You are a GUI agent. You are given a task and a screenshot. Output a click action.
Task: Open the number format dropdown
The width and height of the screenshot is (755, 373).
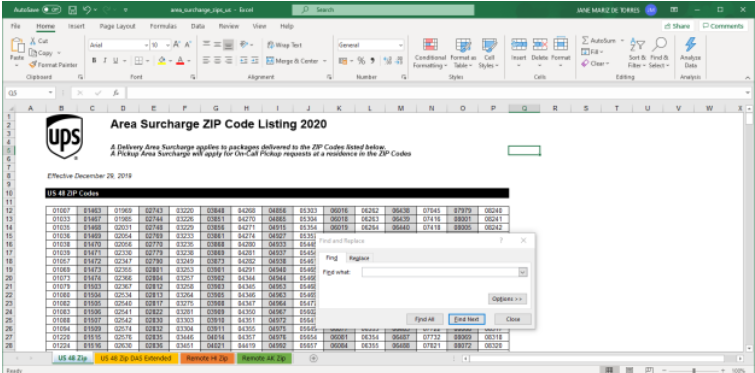[x=401, y=45]
